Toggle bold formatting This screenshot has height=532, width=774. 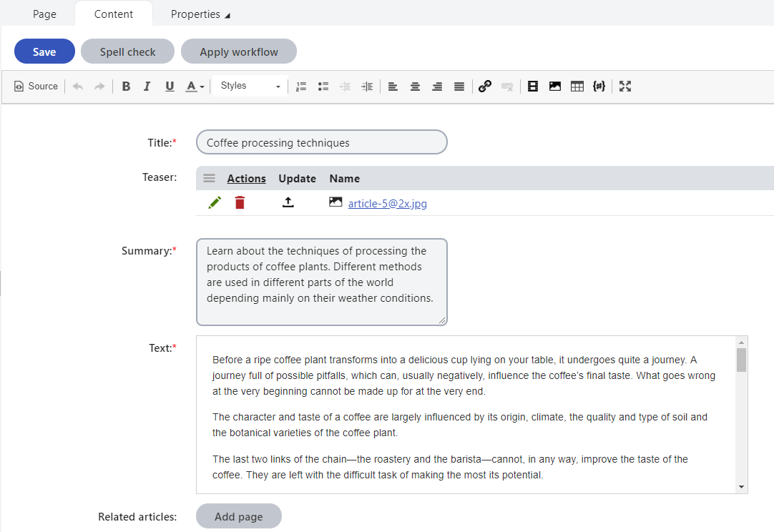tap(126, 87)
